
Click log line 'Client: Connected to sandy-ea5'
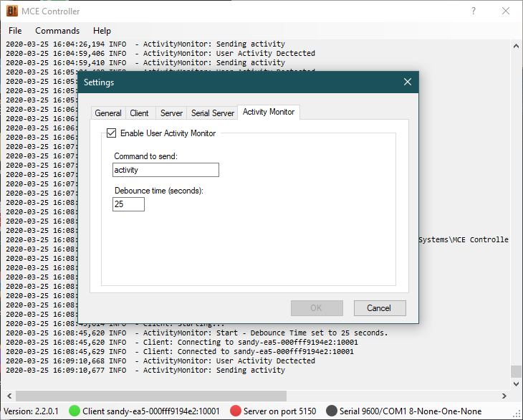pyautogui.click(x=180, y=352)
